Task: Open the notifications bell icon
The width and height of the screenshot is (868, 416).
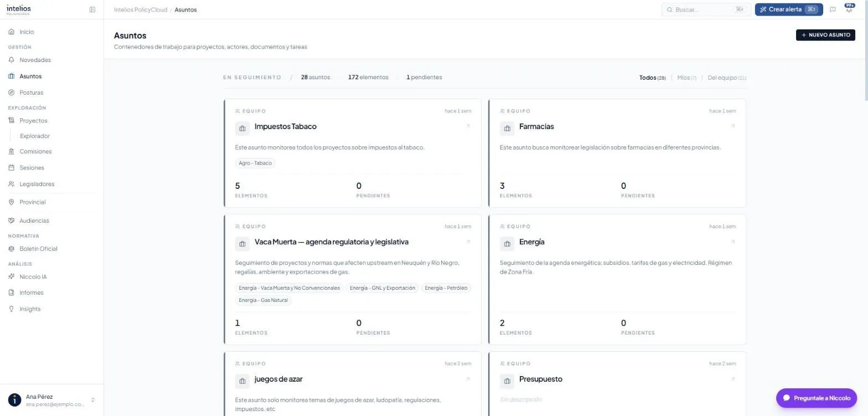Action: pos(849,9)
